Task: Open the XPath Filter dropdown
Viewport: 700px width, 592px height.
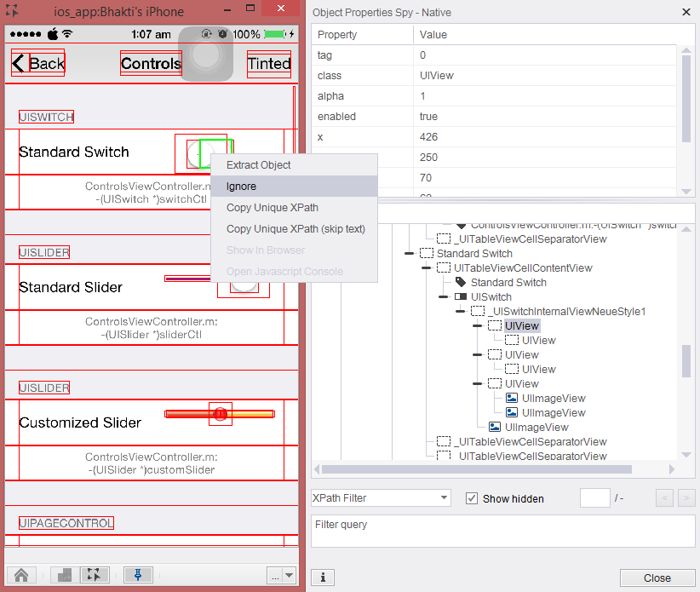Action: [x=381, y=498]
